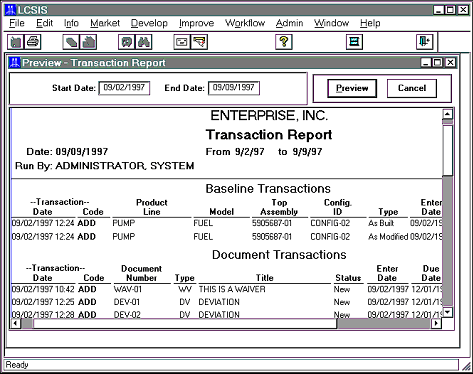
Task: Click the gray folder toolbar icon
Action: [88, 42]
